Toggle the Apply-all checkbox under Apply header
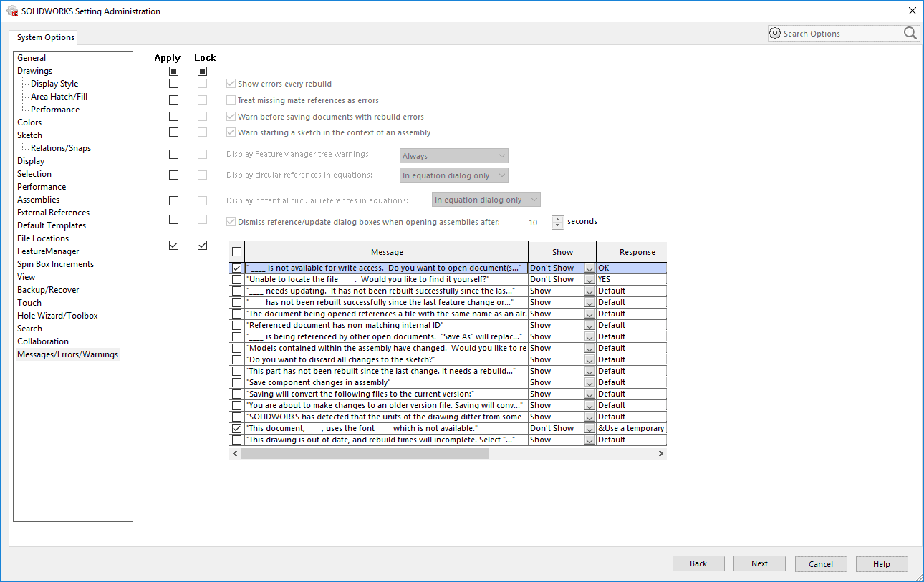924x582 pixels. [x=173, y=71]
